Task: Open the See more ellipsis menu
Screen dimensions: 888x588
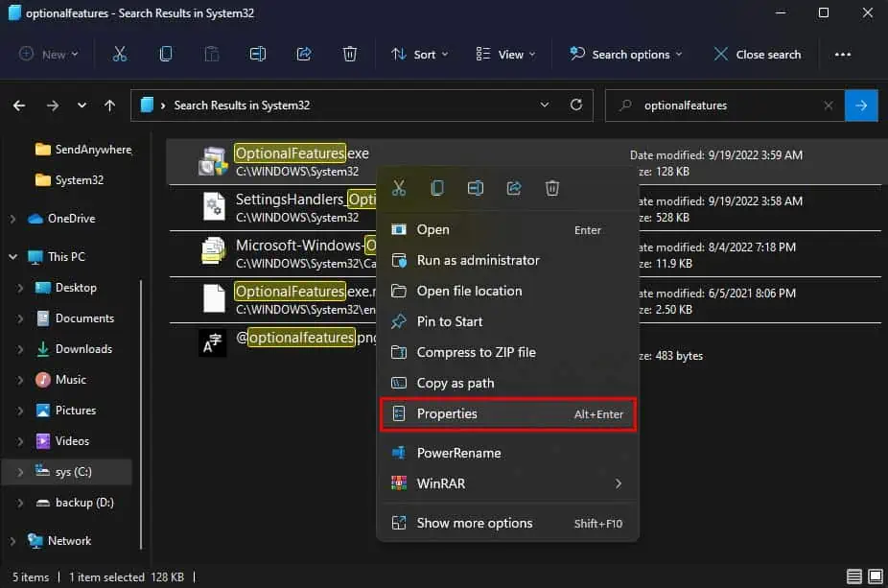Action: click(x=843, y=55)
